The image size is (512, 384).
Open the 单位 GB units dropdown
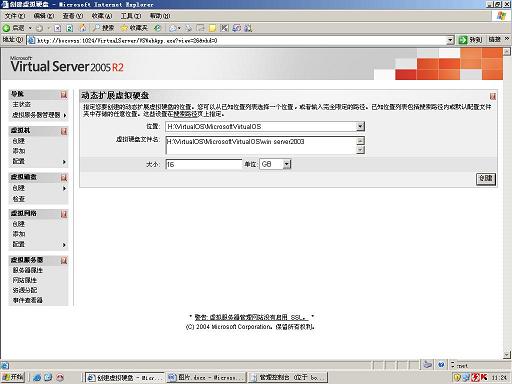coord(287,164)
